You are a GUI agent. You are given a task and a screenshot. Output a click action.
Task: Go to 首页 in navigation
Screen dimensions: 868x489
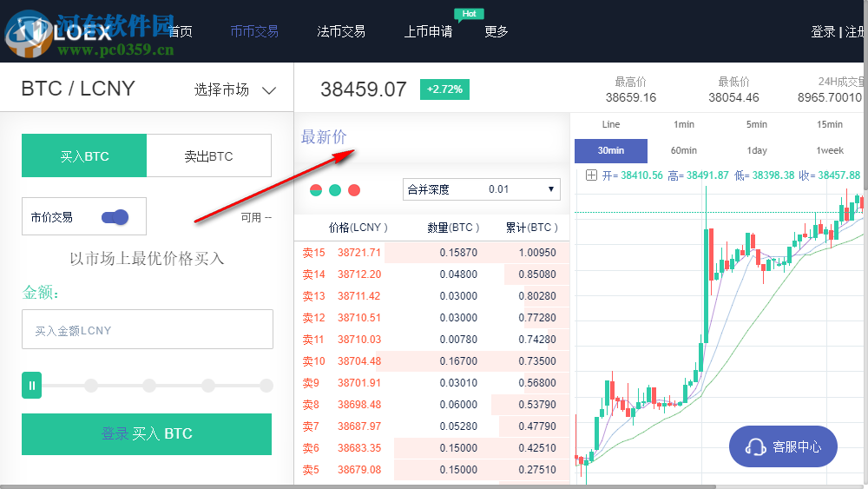181,31
